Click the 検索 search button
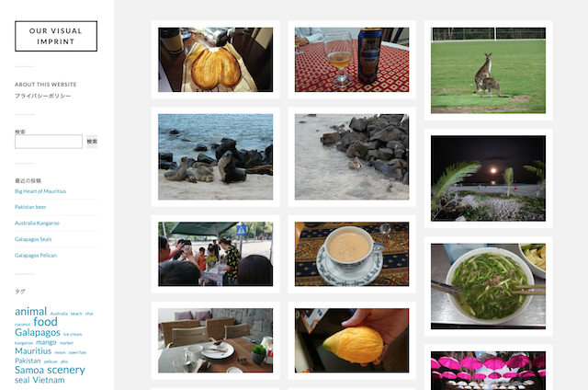 [x=92, y=142]
